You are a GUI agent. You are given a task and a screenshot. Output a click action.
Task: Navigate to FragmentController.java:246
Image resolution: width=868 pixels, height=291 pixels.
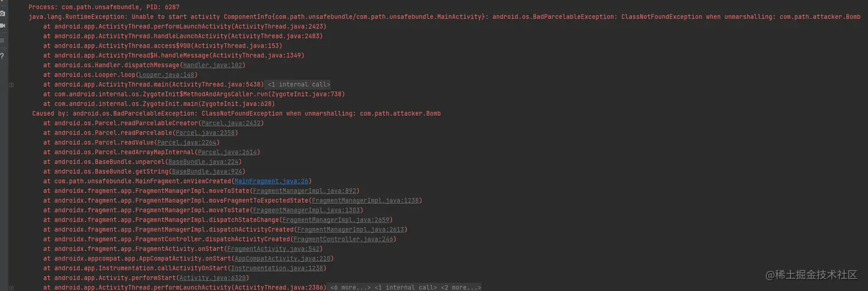343,239
